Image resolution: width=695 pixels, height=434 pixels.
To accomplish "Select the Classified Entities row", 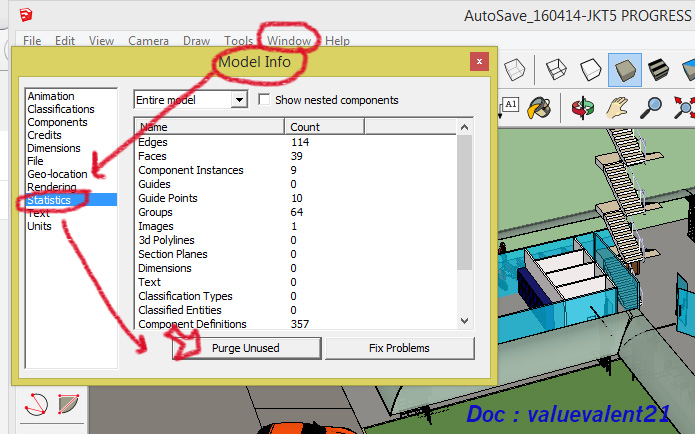I will (295, 310).
